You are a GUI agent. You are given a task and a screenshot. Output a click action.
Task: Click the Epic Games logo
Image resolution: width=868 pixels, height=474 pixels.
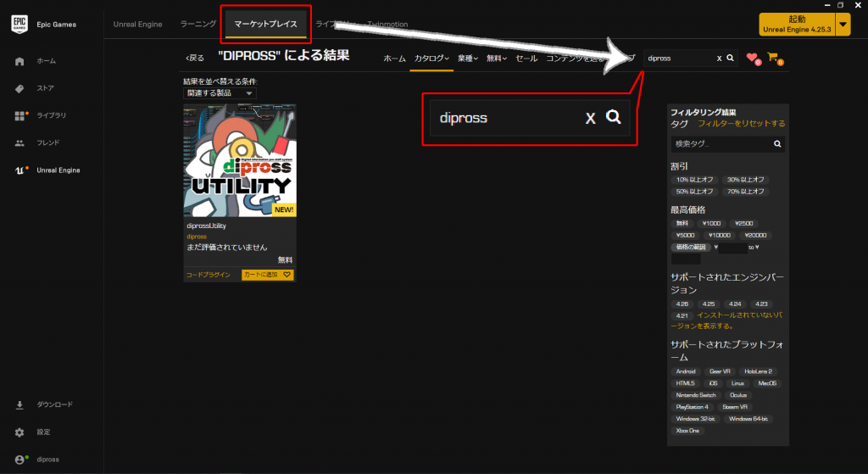[19, 25]
